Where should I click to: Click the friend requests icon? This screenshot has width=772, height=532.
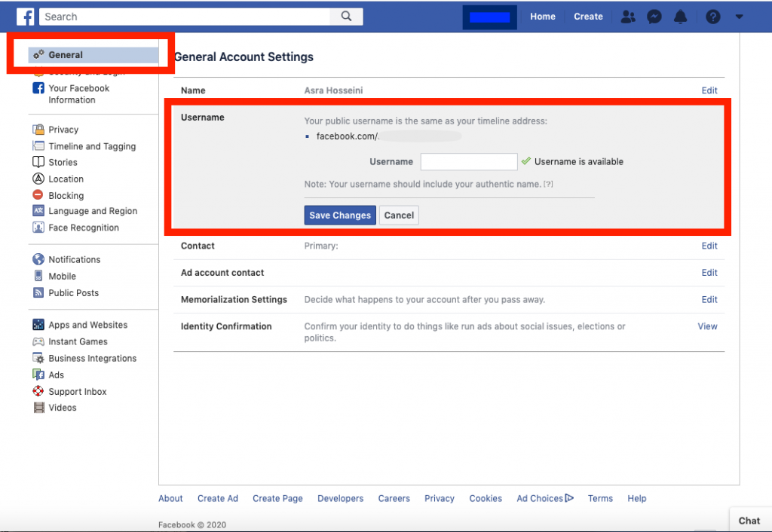click(x=628, y=16)
